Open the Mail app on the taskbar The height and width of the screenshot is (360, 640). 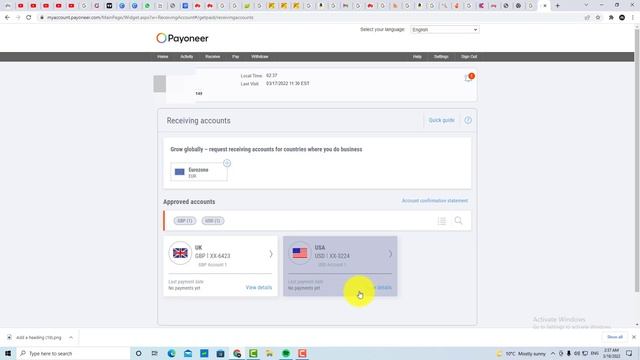pyautogui.click(x=188, y=353)
